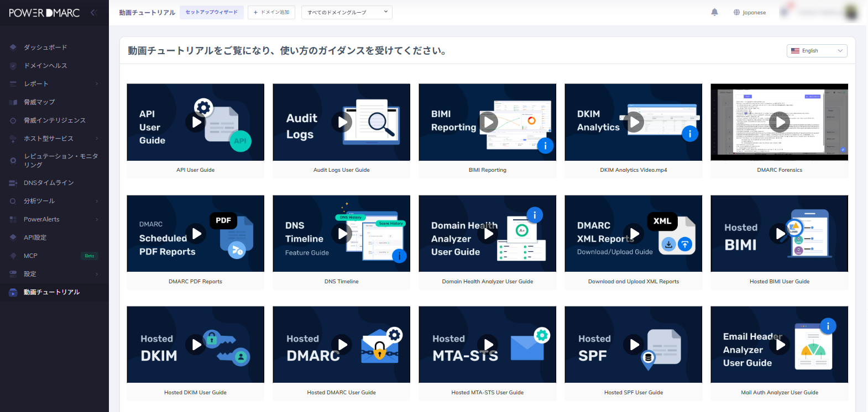Click the DNSタイムライン sidebar icon
This screenshot has height=412, width=868.
pos(13,183)
